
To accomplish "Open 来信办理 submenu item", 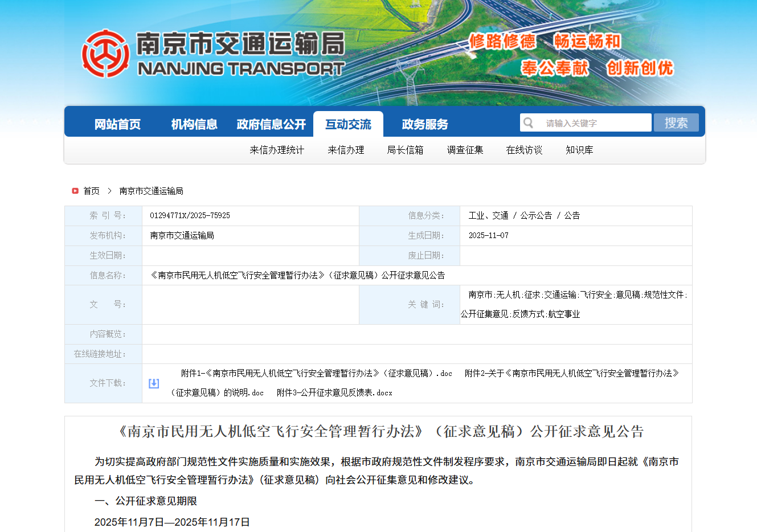I will [x=346, y=150].
